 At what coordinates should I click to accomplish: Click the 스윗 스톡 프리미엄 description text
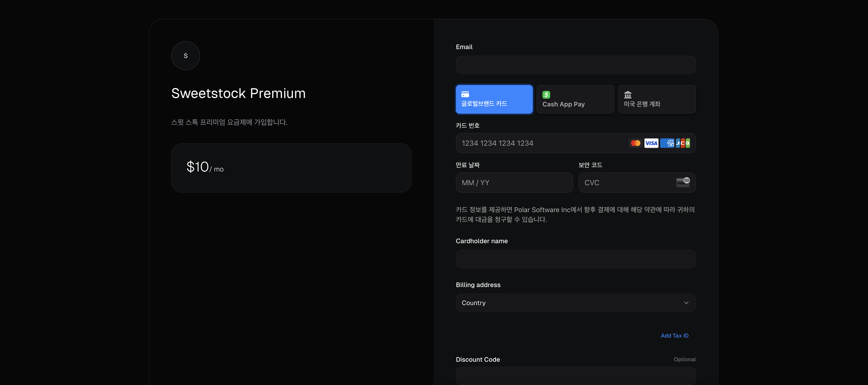(229, 122)
